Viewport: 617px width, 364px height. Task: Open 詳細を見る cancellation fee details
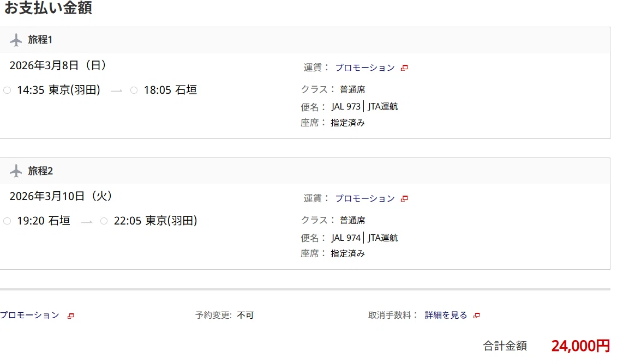pyautogui.click(x=446, y=316)
